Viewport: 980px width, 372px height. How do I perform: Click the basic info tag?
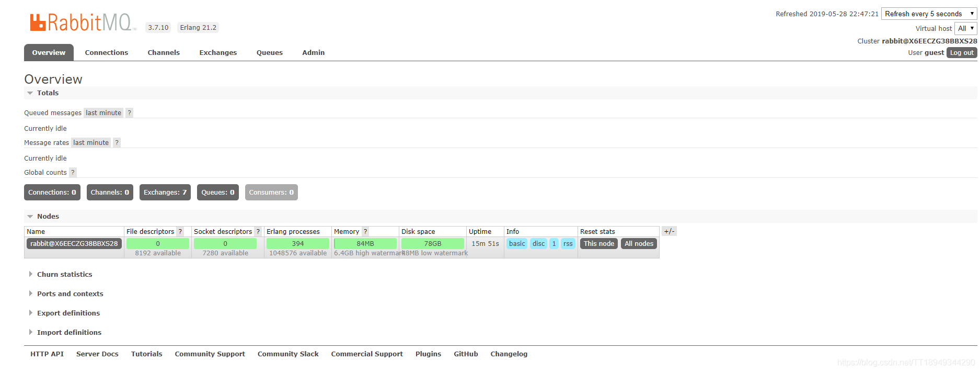pos(517,244)
